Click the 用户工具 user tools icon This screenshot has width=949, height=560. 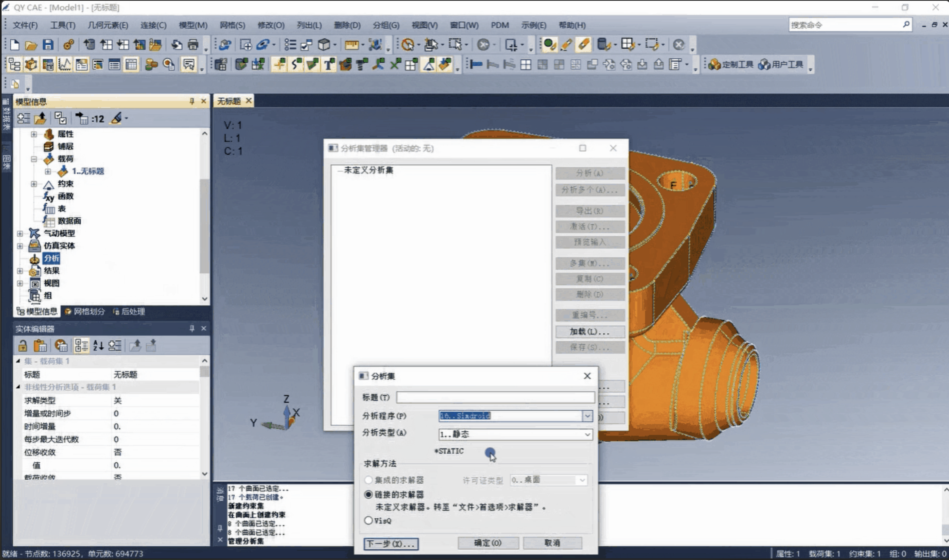point(781,64)
